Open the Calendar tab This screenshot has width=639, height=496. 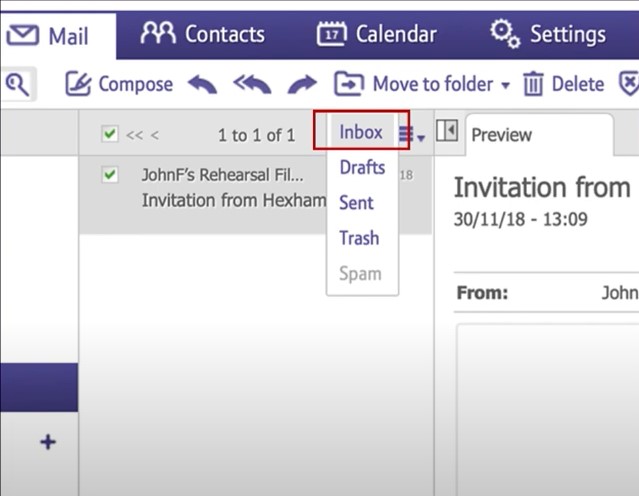click(377, 34)
